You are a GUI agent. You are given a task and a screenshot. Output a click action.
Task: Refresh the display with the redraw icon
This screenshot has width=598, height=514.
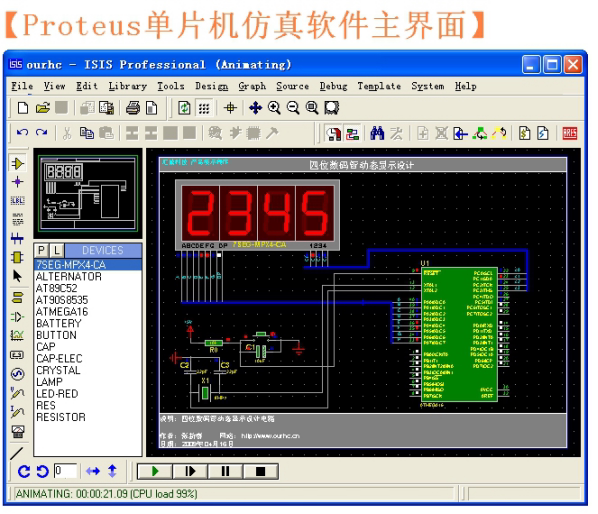click(184, 108)
